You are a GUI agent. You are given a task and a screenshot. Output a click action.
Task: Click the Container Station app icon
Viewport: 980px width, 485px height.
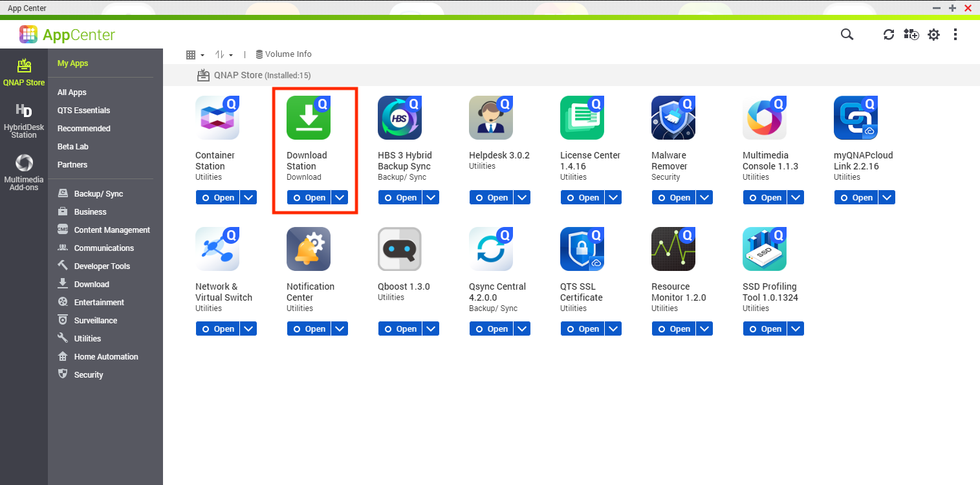coord(217,118)
